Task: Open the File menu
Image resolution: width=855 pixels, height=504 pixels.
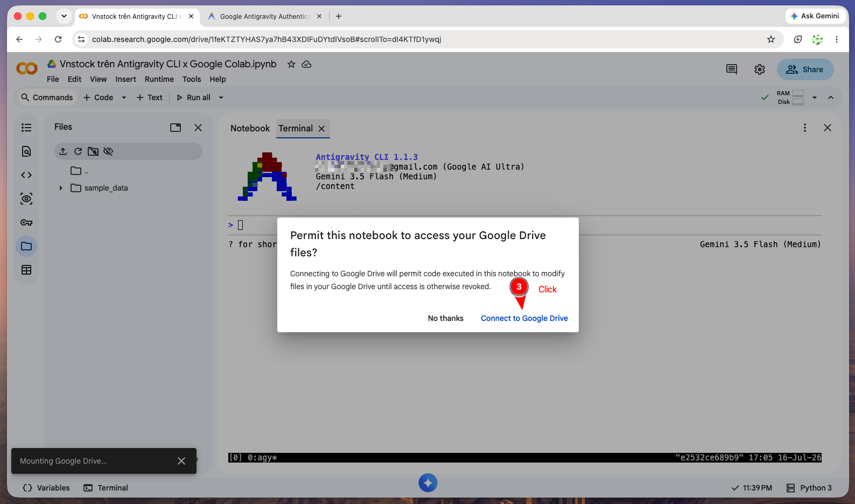Action: point(53,79)
